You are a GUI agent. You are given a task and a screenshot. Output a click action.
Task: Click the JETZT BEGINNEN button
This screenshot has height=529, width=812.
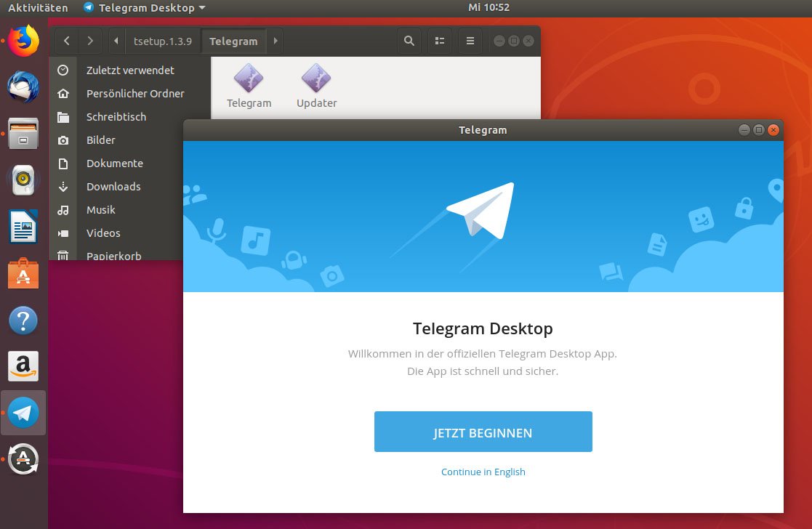pos(483,431)
